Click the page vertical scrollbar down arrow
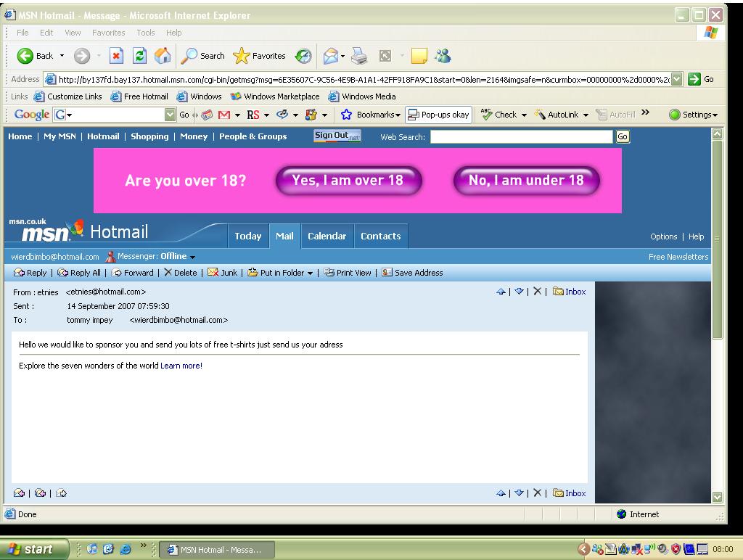 click(718, 497)
